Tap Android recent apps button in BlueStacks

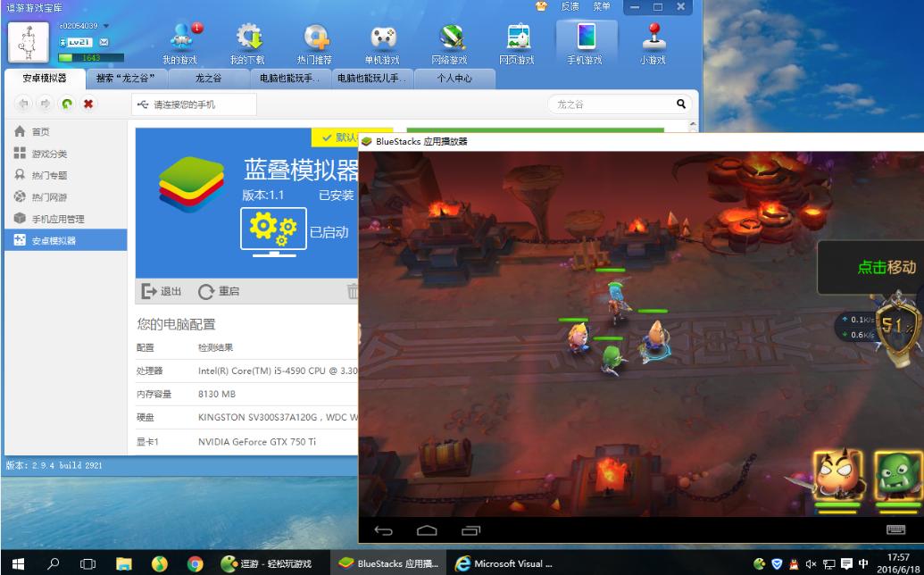tap(470, 531)
